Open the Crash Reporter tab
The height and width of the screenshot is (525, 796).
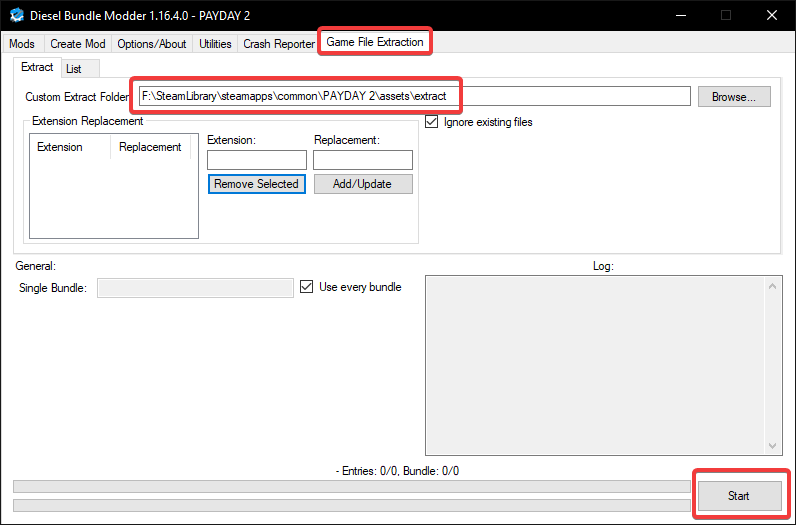point(279,44)
